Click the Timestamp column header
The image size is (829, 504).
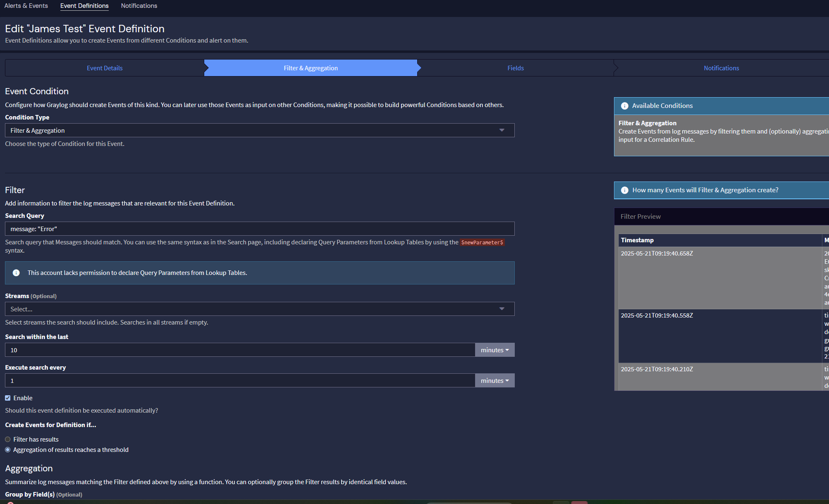pyautogui.click(x=637, y=240)
